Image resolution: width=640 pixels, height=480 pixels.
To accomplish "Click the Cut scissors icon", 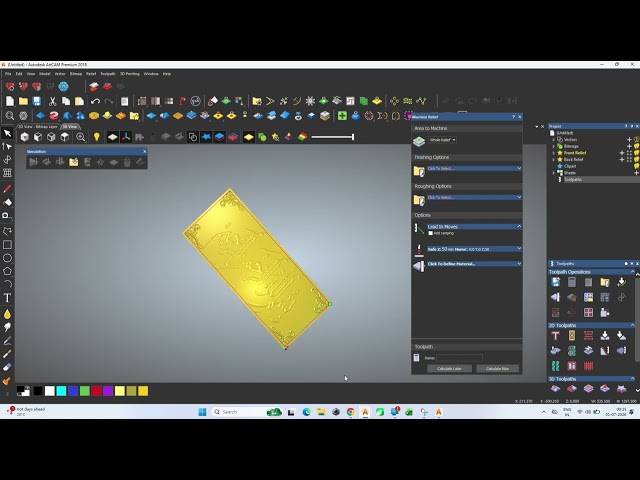I will tap(52, 101).
